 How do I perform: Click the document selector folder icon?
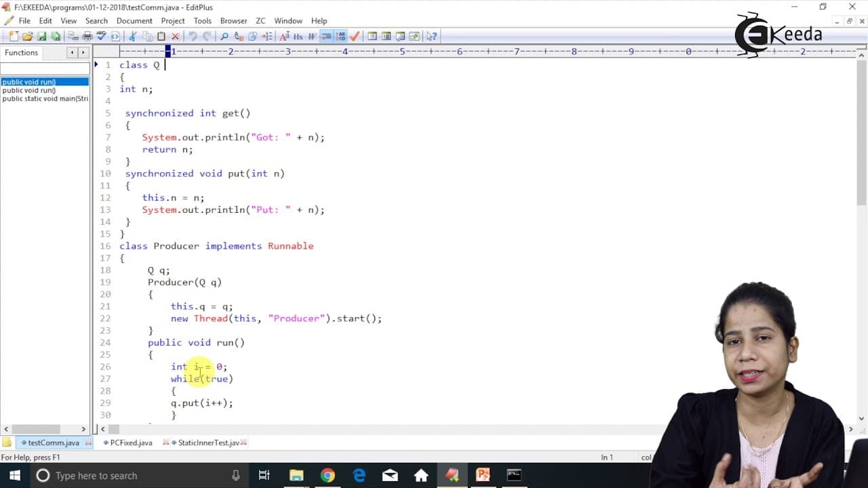coord(7,443)
